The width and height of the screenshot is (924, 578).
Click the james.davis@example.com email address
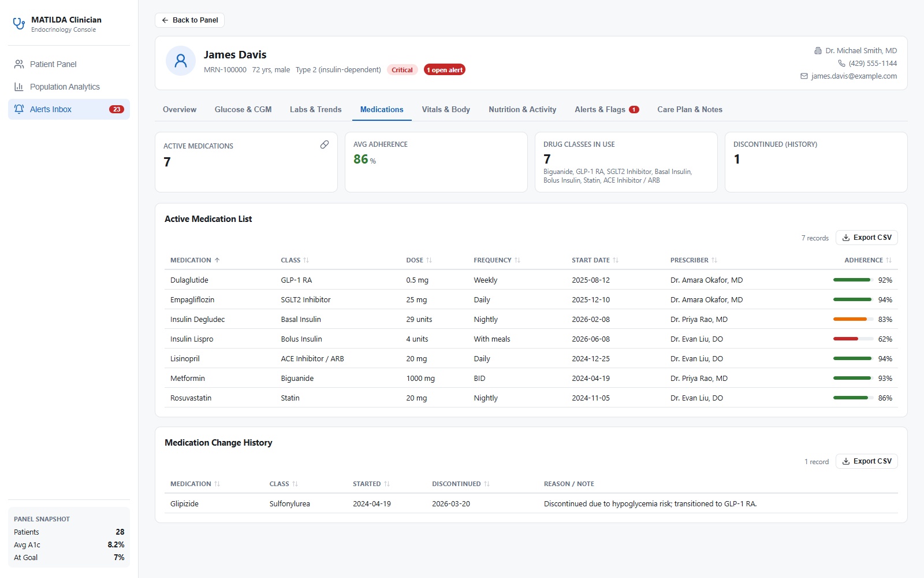(x=854, y=76)
